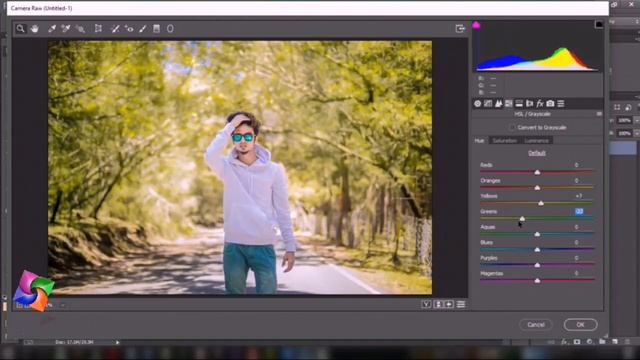Copy current settings to before icon
The image size is (640, 360).
click(x=449, y=304)
